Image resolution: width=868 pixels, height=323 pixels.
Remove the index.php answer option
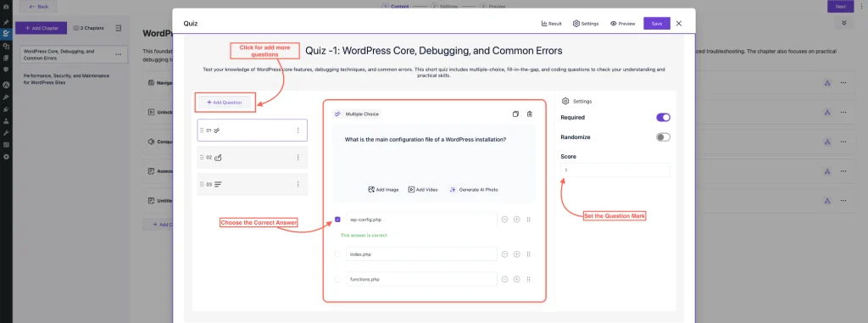point(505,254)
